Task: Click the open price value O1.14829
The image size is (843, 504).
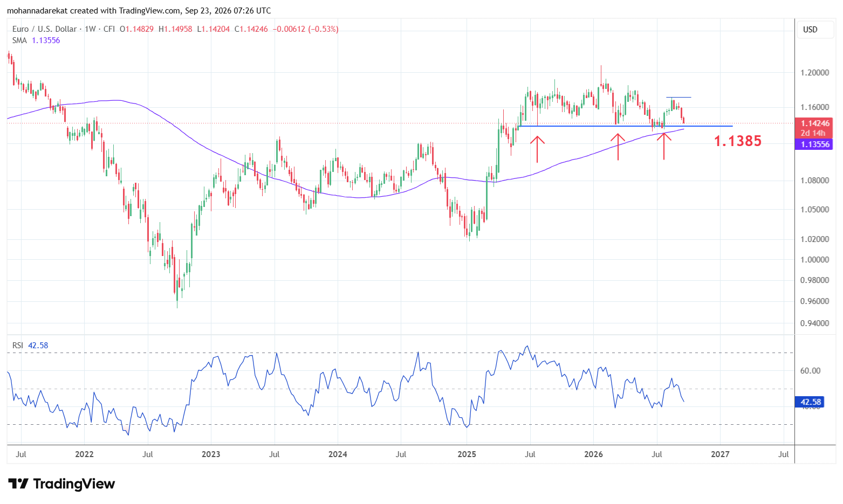Action: pos(137,29)
